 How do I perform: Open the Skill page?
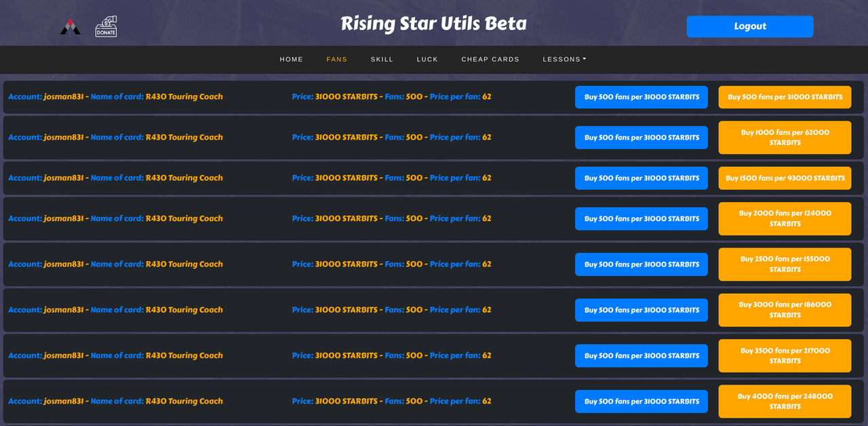click(382, 59)
